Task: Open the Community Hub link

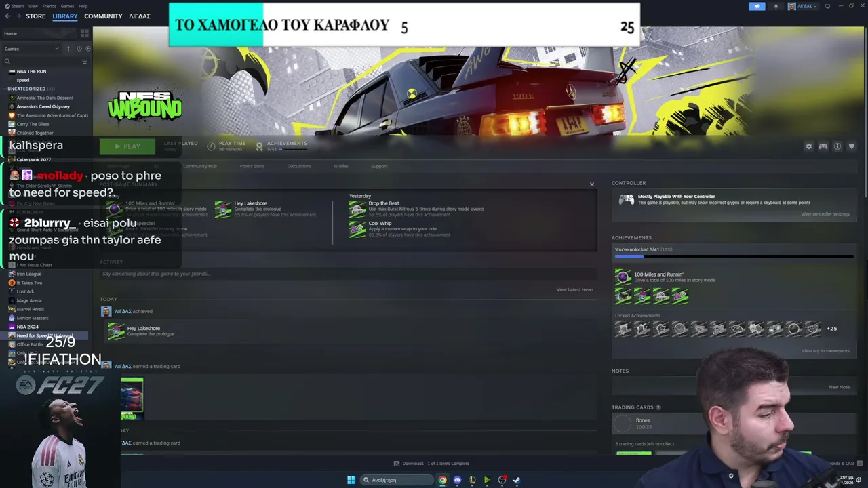Action: [x=200, y=166]
